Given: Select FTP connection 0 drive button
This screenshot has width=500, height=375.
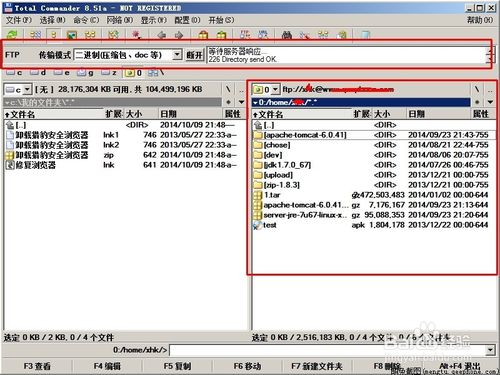Looking at the screenshot, I should click(x=133, y=73).
